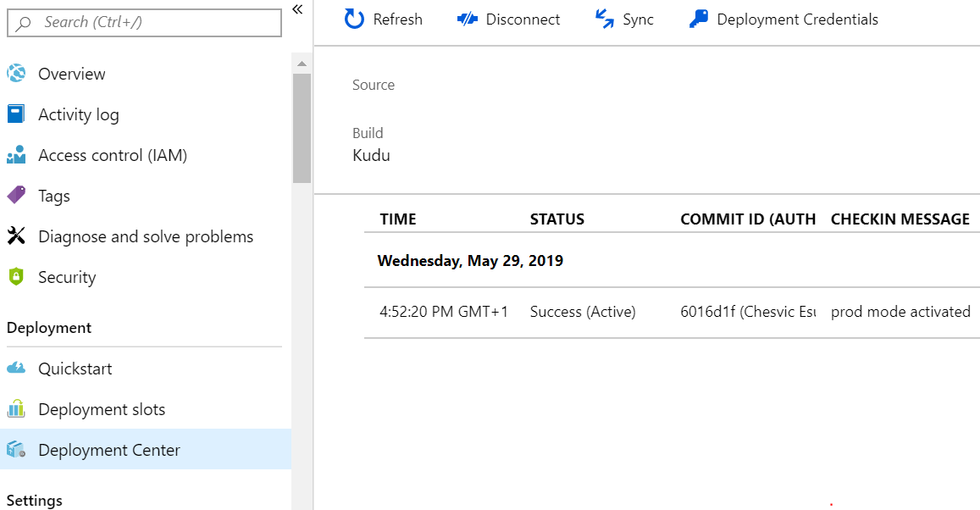980x510 pixels.
Task: Click the Deployment Center cube icon
Action: point(16,449)
